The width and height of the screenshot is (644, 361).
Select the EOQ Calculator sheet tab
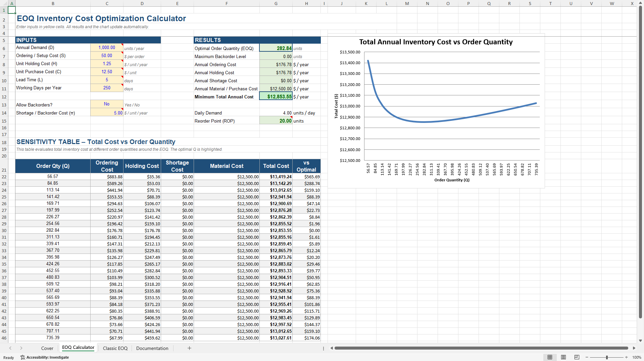[78, 348]
